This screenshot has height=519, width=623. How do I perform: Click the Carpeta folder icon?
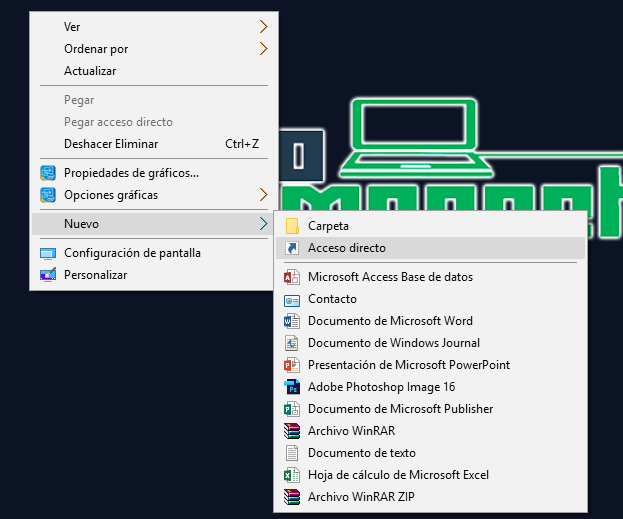(292, 226)
